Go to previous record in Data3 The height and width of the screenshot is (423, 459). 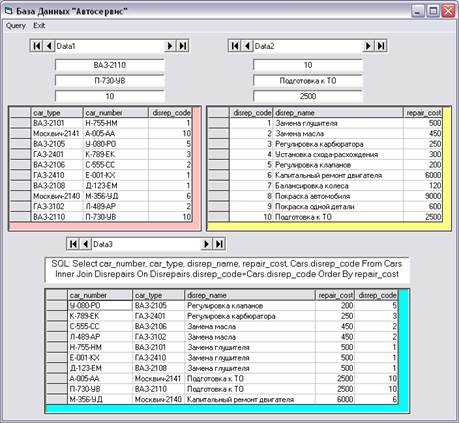coord(86,244)
